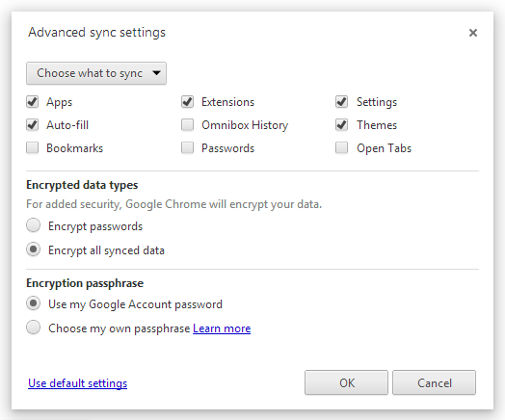Open the Learn more link
This screenshot has width=505, height=420.
click(222, 328)
